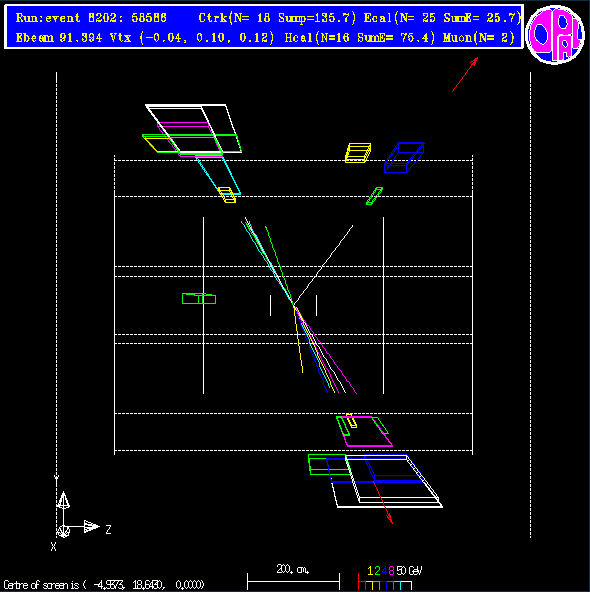Click the interaction vertex where the tracks meet
The height and width of the screenshot is (592, 590).
[294, 304]
